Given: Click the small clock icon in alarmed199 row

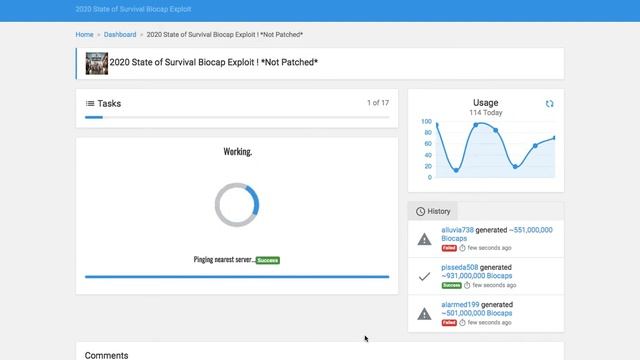Looking at the screenshot, I should [462, 323].
